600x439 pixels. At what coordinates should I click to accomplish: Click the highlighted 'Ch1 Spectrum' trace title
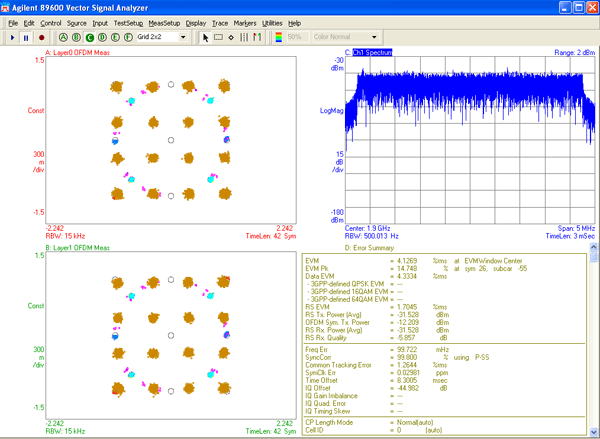(x=372, y=52)
